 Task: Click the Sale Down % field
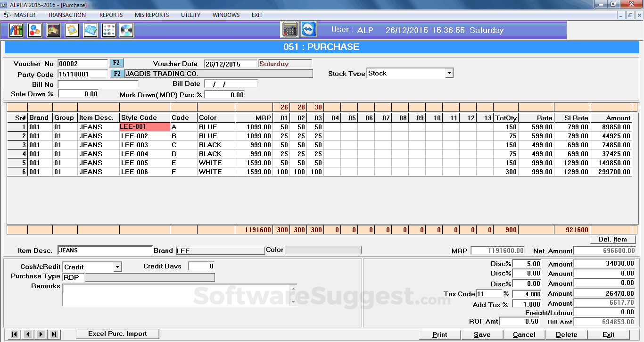[78, 94]
